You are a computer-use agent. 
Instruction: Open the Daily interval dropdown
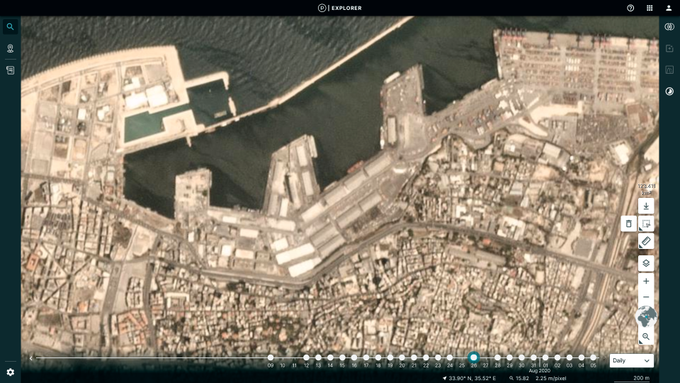[631, 360]
